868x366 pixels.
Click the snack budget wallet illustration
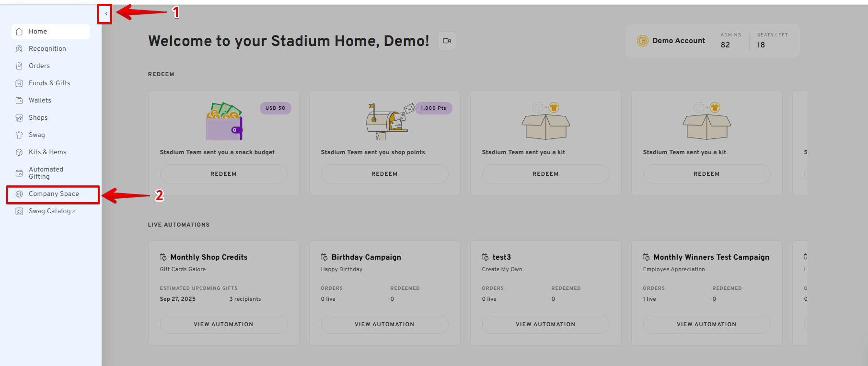(224, 122)
